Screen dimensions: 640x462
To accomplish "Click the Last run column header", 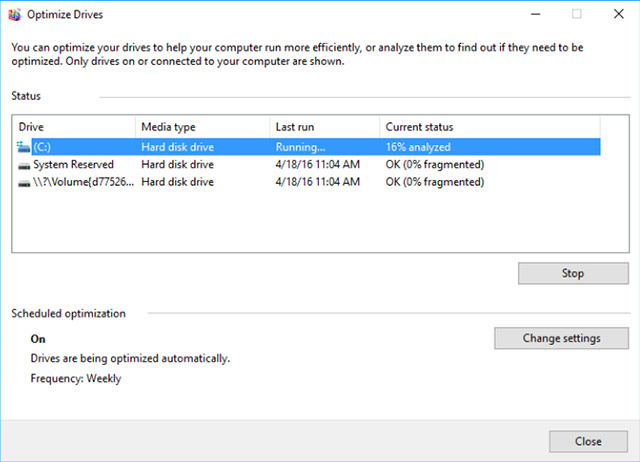I will pyautogui.click(x=326, y=127).
